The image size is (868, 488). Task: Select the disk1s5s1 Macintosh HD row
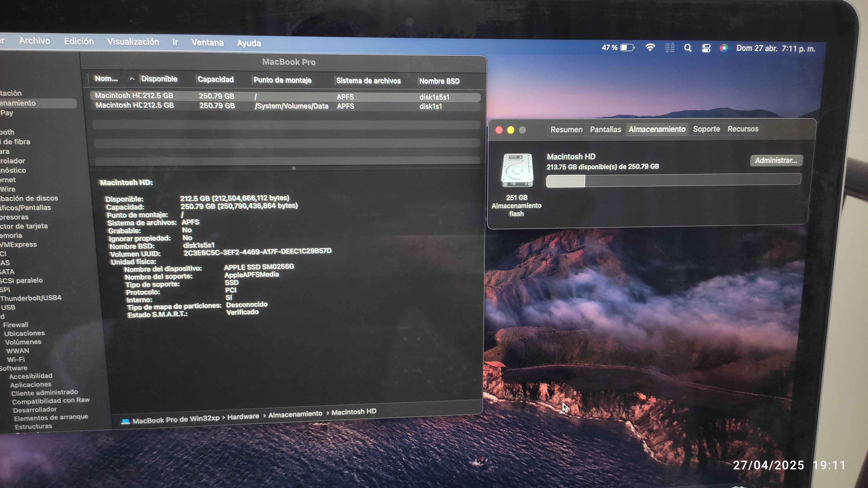click(285, 96)
